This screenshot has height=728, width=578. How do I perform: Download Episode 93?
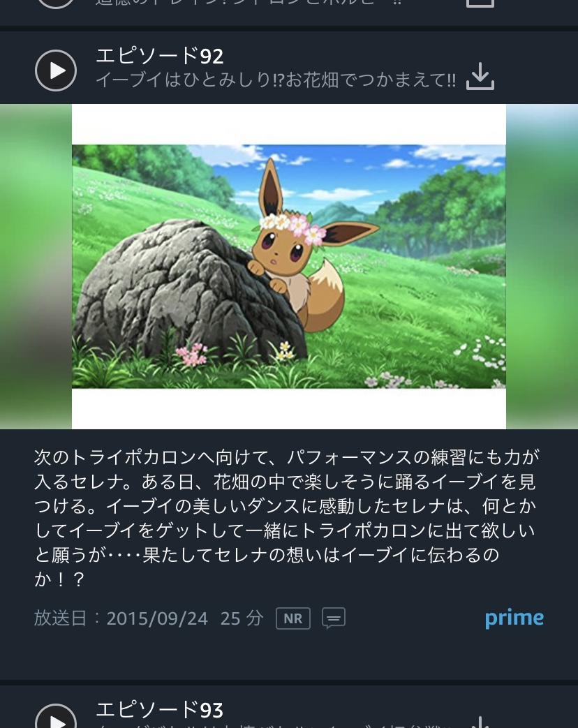pos(480,722)
